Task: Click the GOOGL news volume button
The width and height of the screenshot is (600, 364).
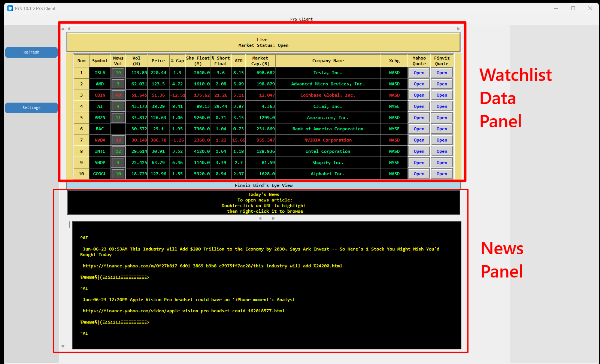Action: tap(118, 174)
